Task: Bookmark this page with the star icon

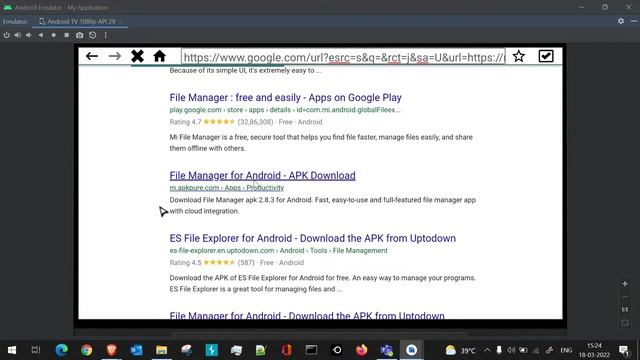Action: 519,56
